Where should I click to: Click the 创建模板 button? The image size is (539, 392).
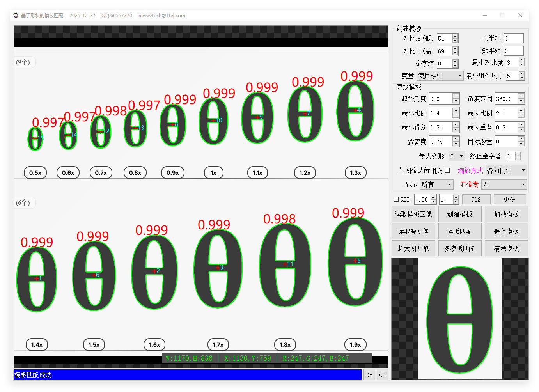click(459, 214)
